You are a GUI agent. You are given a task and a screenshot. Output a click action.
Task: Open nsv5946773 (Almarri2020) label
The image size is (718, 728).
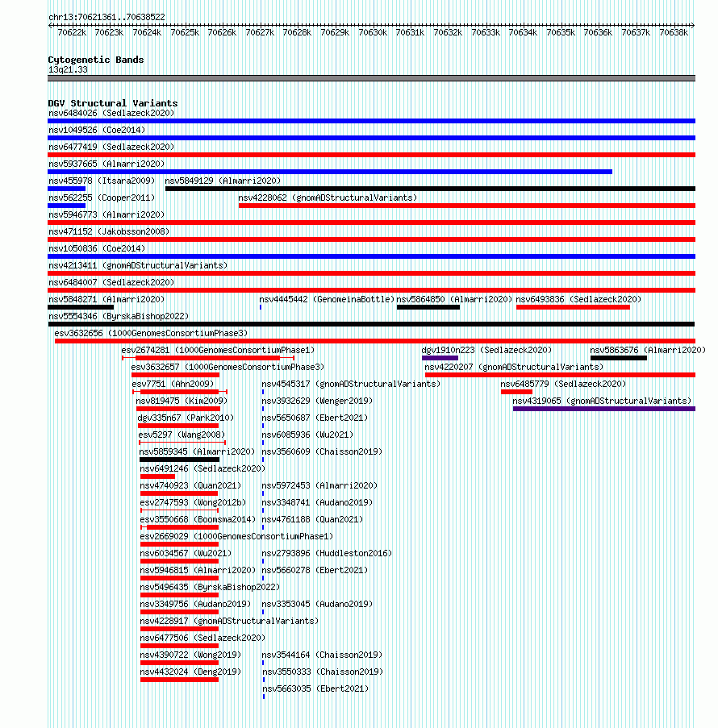click(x=106, y=215)
